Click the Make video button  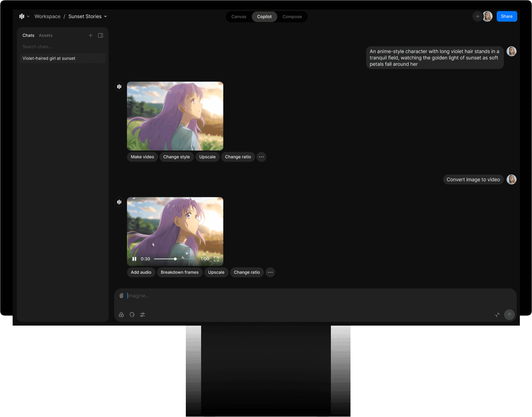(x=142, y=157)
